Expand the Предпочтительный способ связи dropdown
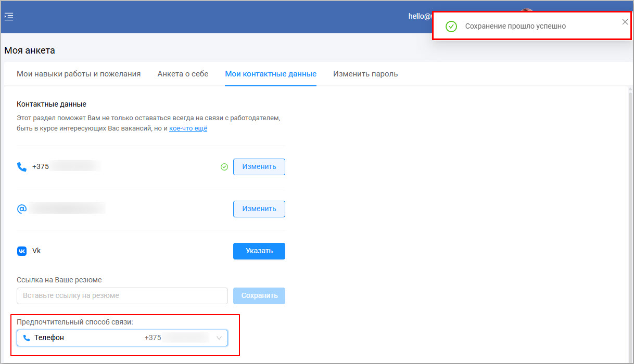The width and height of the screenshot is (634, 364). (x=122, y=338)
